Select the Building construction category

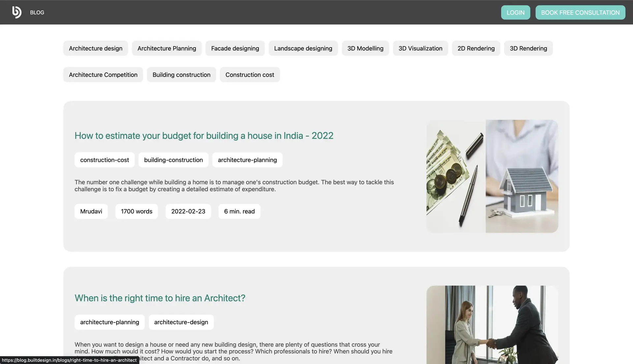point(181,75)
